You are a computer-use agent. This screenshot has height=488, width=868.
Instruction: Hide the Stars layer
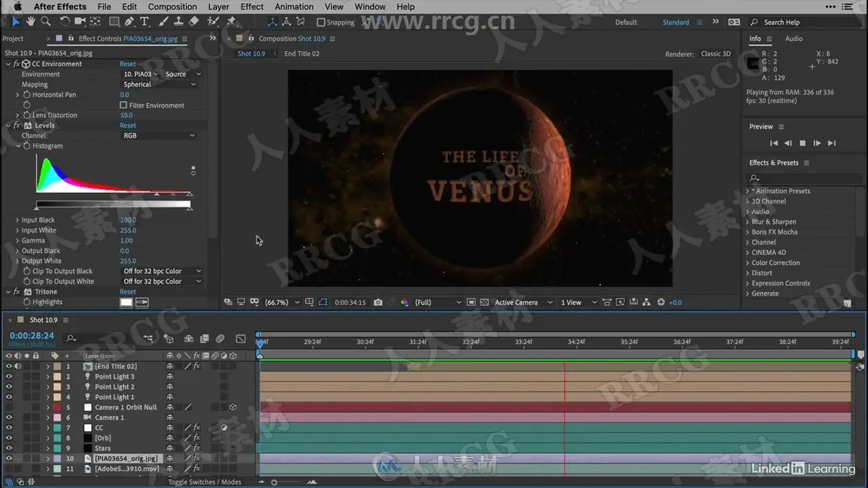pyautogui.click(x=9, y=448)
